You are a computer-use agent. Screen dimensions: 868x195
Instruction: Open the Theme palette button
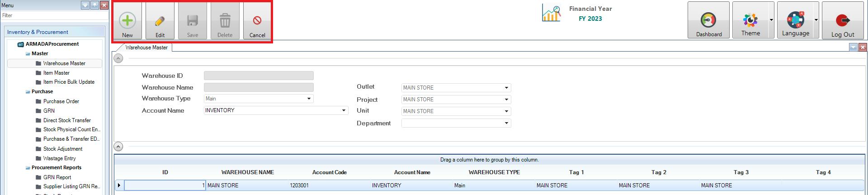pos(750,20)
